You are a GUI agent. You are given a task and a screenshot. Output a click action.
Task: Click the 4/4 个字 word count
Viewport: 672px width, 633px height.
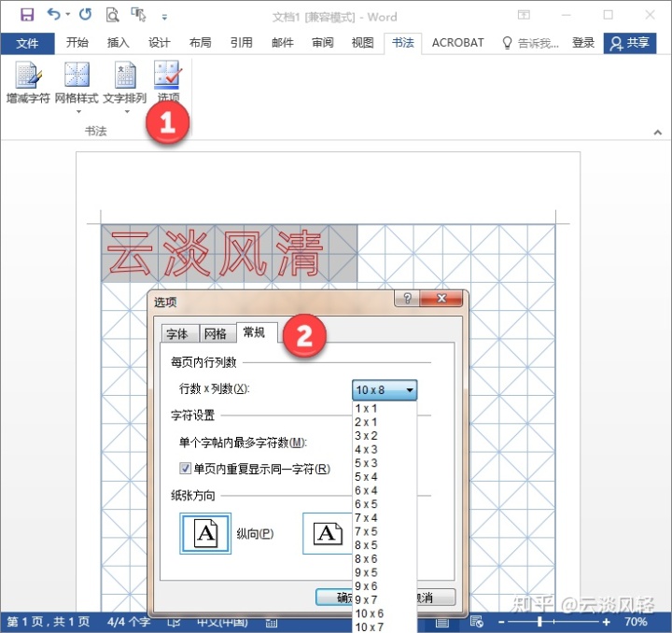coord(129,623)
